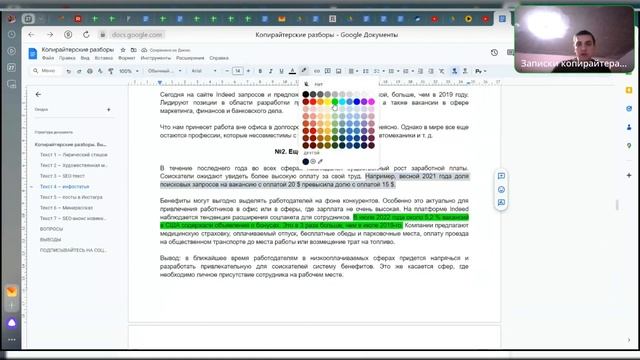Increase font size with plus button
Image resolution: width=640 pixels, height=360 pixels.
[248, 71]
